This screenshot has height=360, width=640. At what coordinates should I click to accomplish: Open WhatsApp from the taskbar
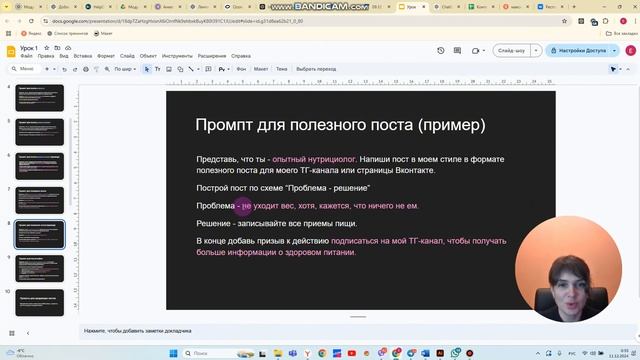click(456, 353)
